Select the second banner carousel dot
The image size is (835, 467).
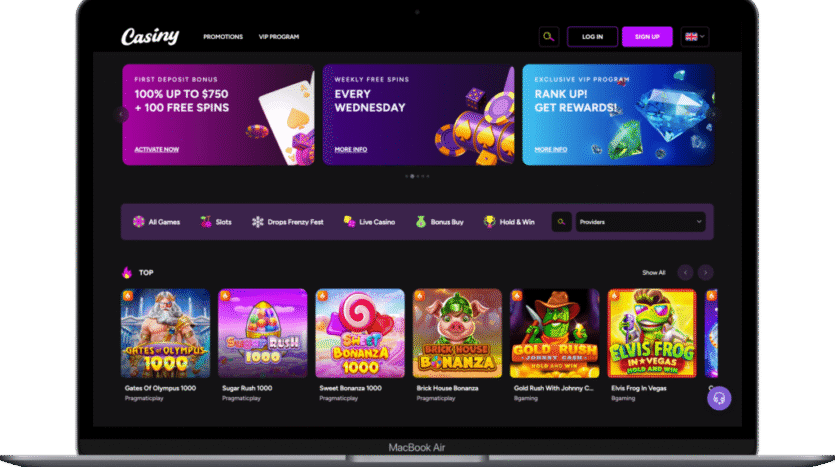click(x=412, y=176)
